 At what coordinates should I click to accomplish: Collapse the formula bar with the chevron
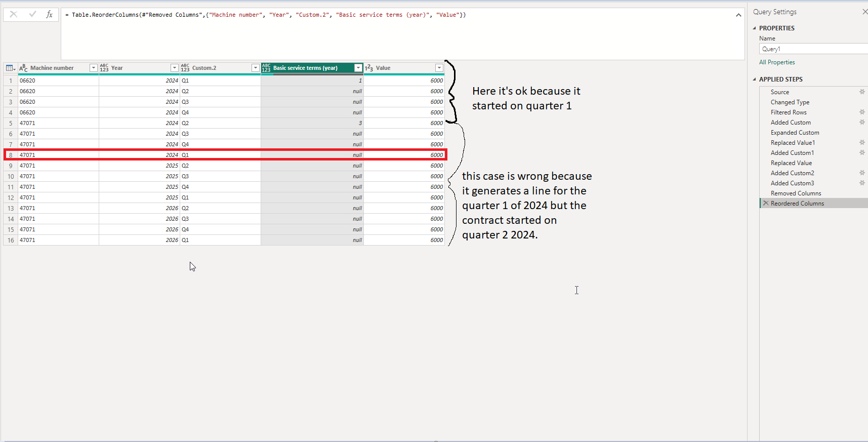pos(738,15)
